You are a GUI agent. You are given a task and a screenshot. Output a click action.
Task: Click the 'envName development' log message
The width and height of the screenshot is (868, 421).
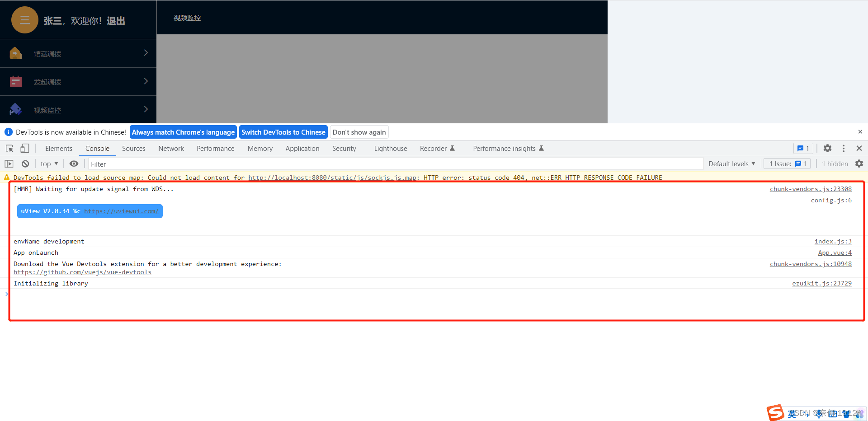click(x=49, y=241)
